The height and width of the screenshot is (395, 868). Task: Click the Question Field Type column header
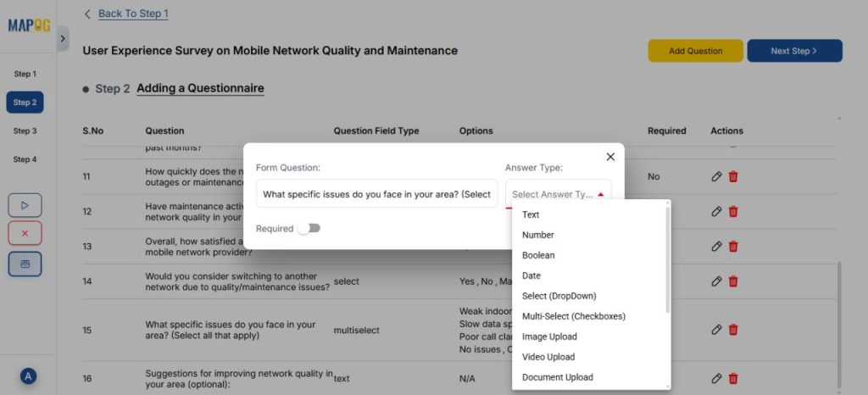click(x=376, y=131)
